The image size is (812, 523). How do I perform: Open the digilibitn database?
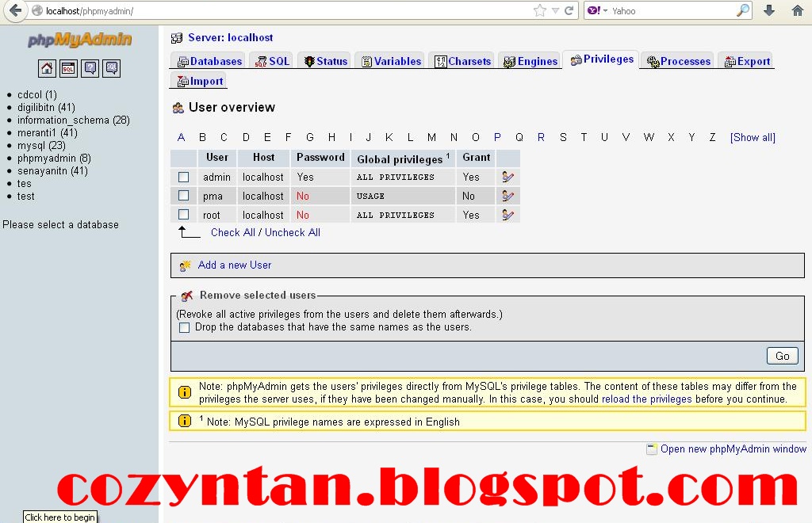[46, 108]
